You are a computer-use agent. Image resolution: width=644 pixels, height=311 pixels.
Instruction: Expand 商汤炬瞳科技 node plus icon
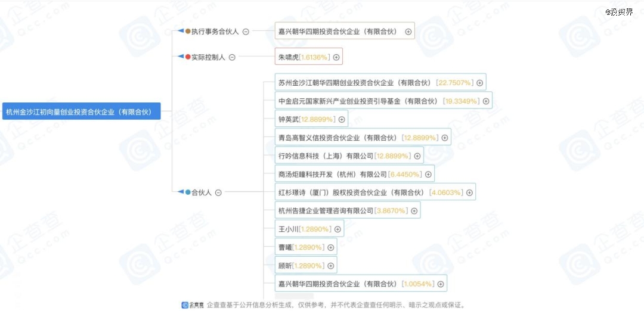(x=428, y=175)
